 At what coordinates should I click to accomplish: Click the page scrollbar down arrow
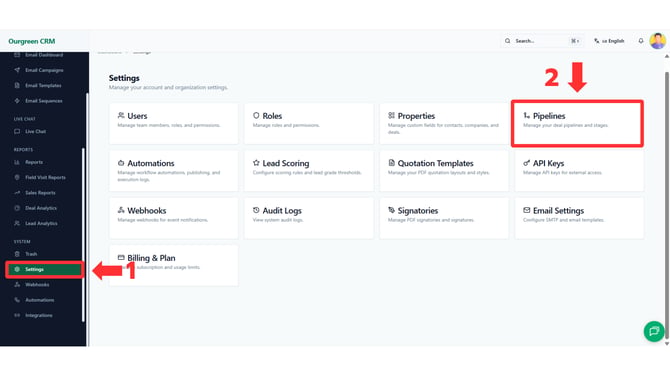tap(667, 344)
